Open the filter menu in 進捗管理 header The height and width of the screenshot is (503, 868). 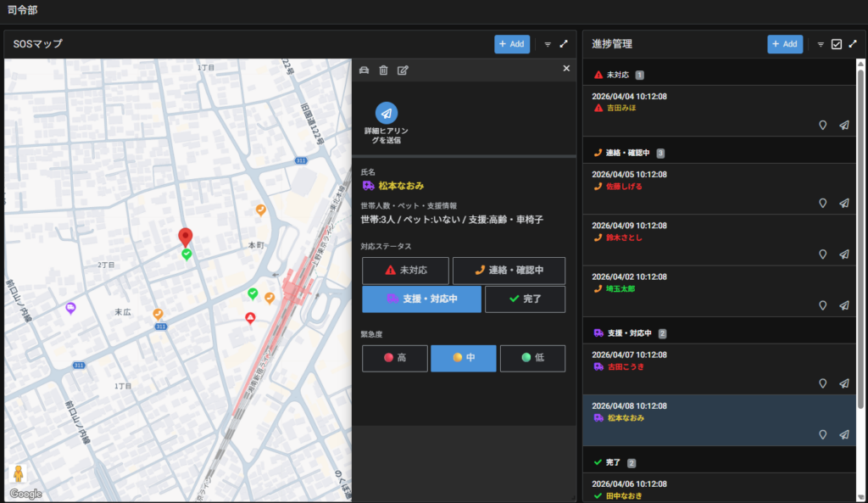821,44
